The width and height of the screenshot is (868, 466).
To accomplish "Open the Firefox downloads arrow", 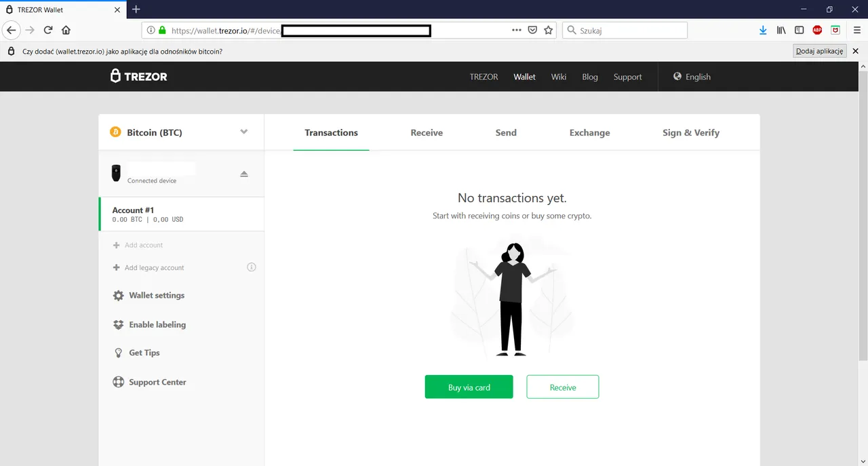I will pyautogui.click(x=763, y=30).
